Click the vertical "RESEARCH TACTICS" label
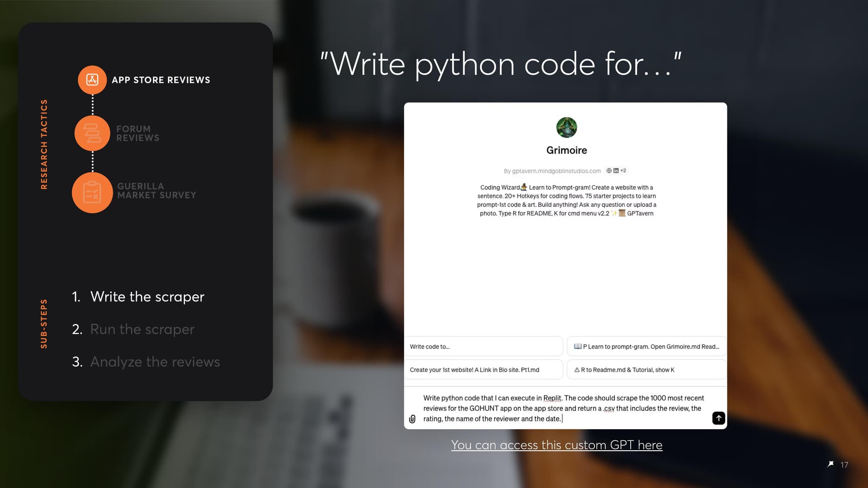Viewport: 868px width, 488px height. [44, 144]
